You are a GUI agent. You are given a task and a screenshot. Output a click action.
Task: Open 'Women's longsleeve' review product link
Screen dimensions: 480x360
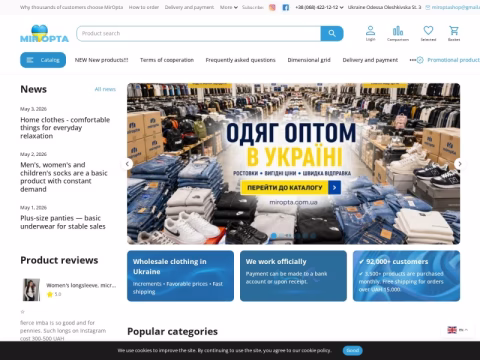[x=81, y=285]
